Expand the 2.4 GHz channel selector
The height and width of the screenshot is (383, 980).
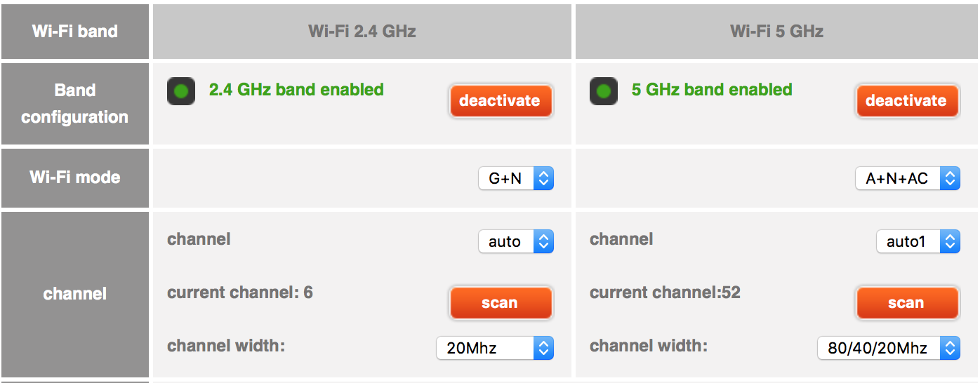(516, 242)
